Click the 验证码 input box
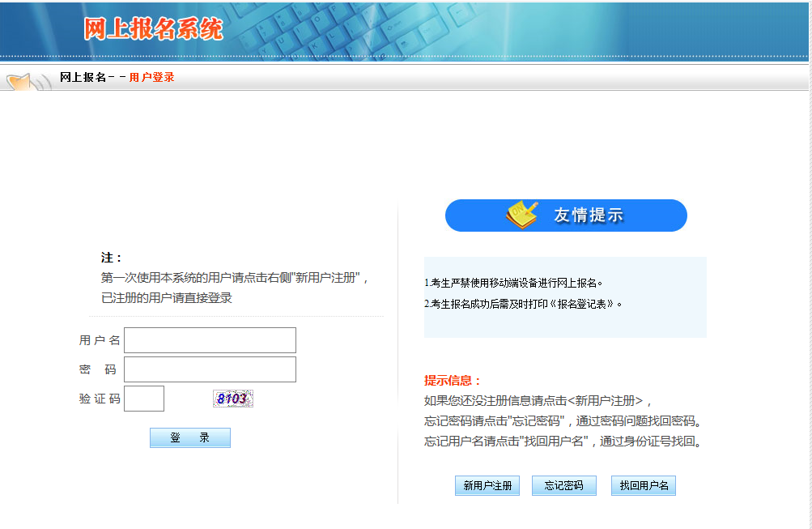The width and height of the screenshot is (812, 529). coord(144,399)
